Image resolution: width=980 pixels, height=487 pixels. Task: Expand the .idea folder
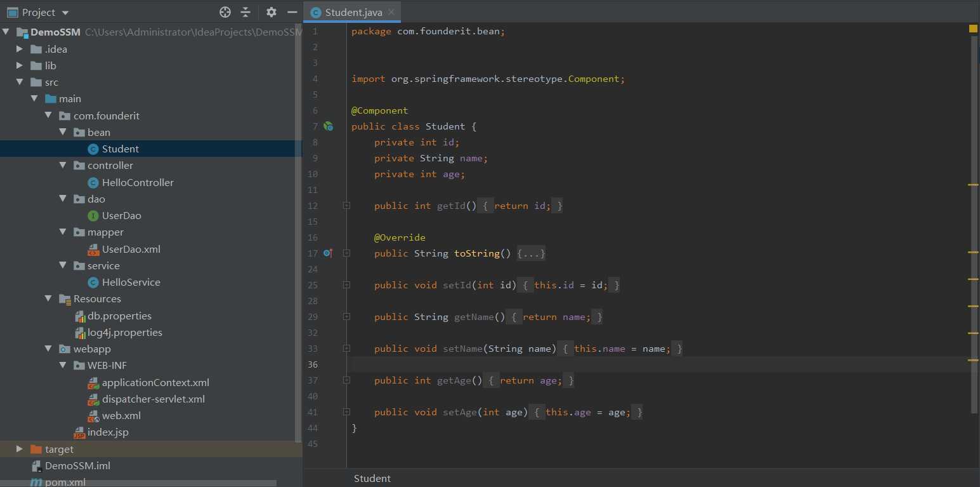click(x=20, y=49)
